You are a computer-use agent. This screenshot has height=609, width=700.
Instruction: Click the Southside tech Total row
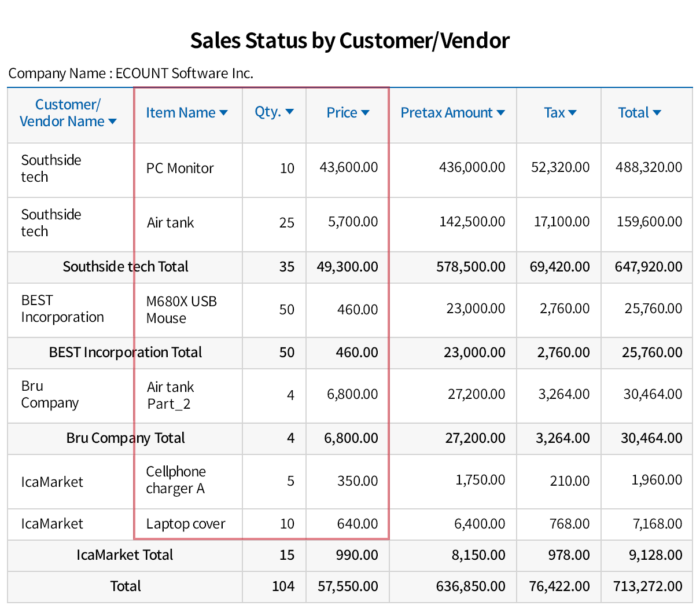[x=126, y=267]
